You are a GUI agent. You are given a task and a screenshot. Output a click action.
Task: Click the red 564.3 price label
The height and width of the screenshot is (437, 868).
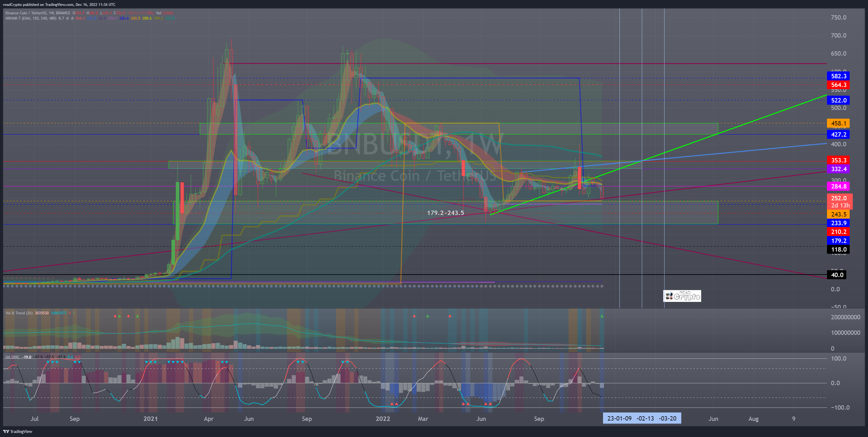tap(838, 85)
